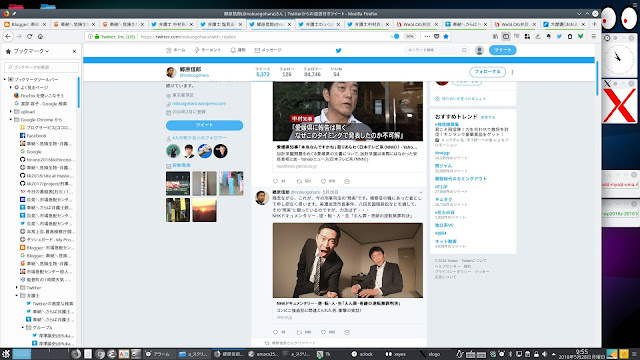Image resolution: width=640 pixels, height=360 pixels.
Task: Reset the 90% zoom level indicator
Action: pyautogui.click(x=409, y=36)
